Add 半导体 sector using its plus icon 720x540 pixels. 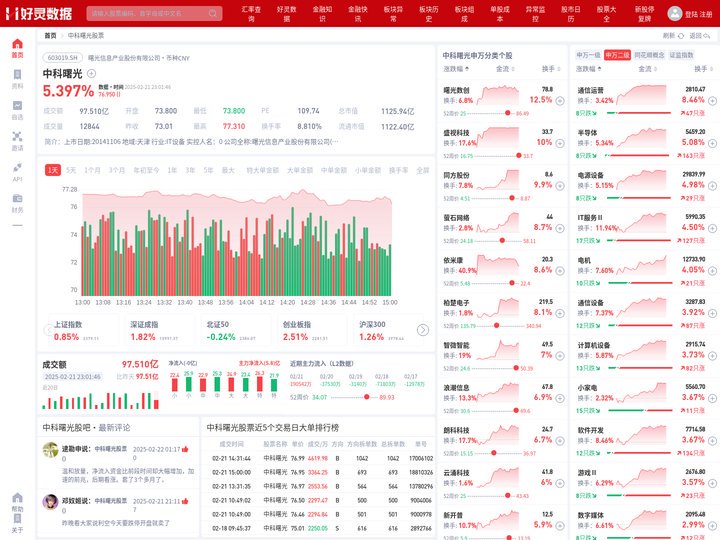pyautogui.click(x=712, y=143)
